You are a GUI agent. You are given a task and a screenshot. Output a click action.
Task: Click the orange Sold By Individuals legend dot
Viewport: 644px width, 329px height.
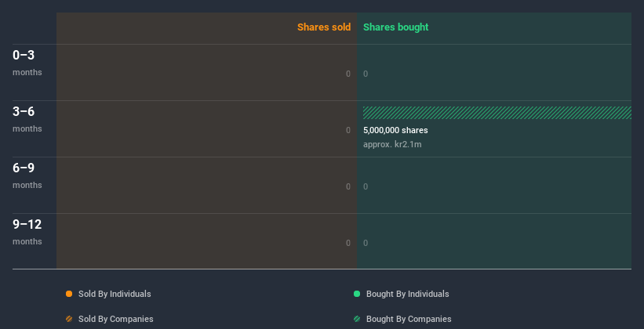click(x=69, y=294)
